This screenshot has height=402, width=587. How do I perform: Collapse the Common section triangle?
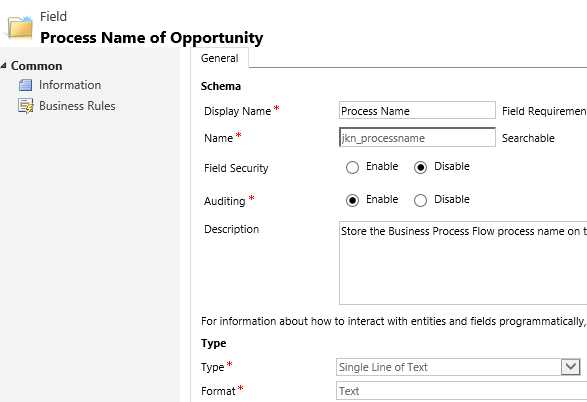[3, 66]
